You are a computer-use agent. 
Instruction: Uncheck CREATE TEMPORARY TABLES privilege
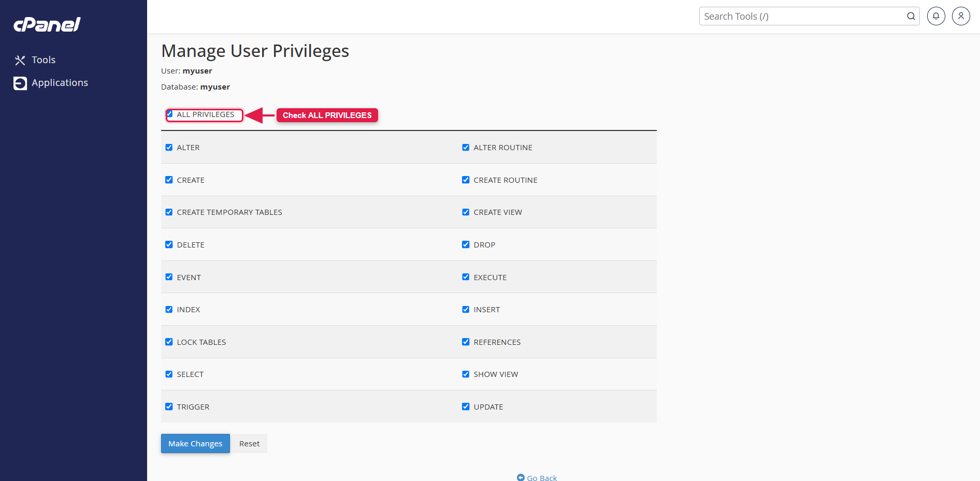click(169, 212)
